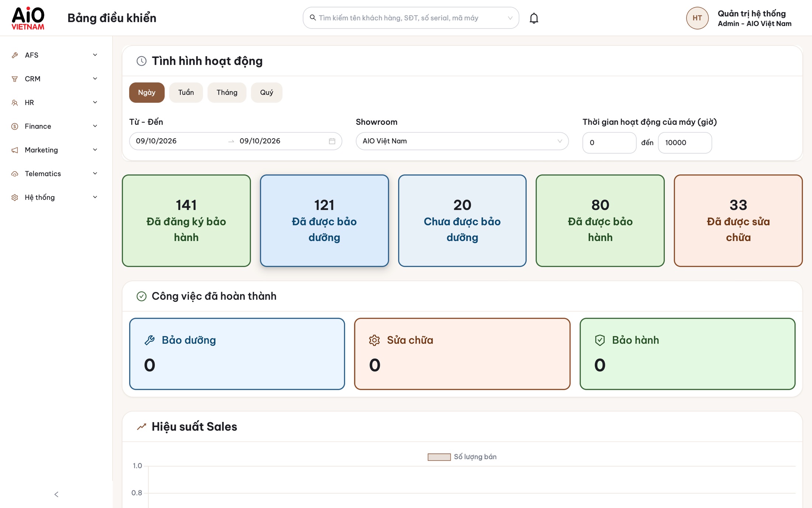Click the wrench icon in Bảo dưỡng card
This screenshot has height=508, width=812.
[149, 340]
